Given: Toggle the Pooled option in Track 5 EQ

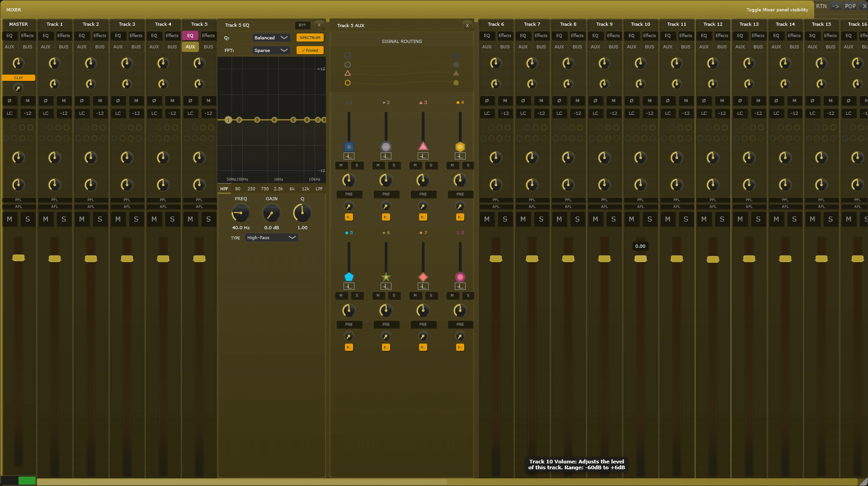Looking at the screenshot, I should click(x=310, y=50).
